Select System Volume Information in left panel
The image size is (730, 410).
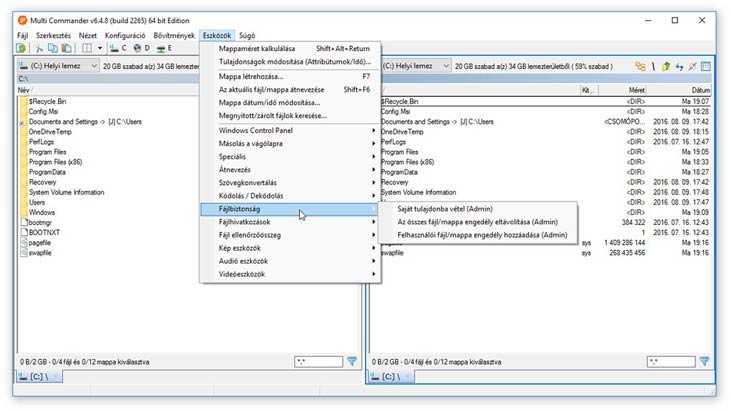pos(66,192)
